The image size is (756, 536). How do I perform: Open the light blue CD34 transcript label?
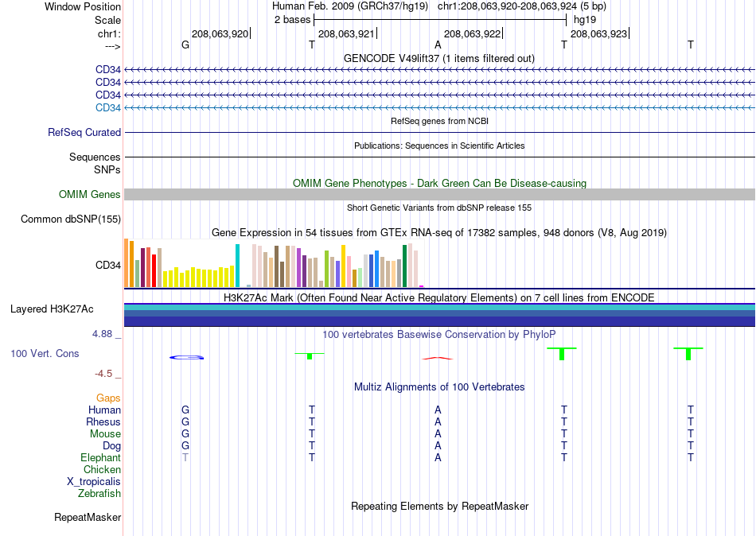tap(108, 107)
